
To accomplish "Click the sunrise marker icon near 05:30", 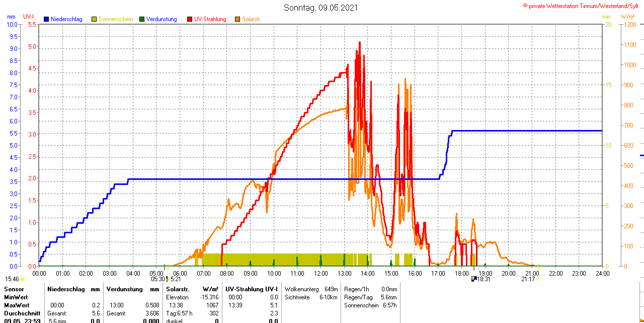I will click(x=168, y=279).
